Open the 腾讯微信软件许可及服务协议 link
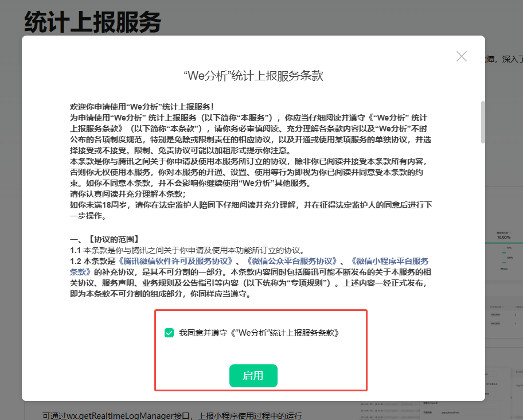This screenshot has height=420, width=523. coord(175,261)
